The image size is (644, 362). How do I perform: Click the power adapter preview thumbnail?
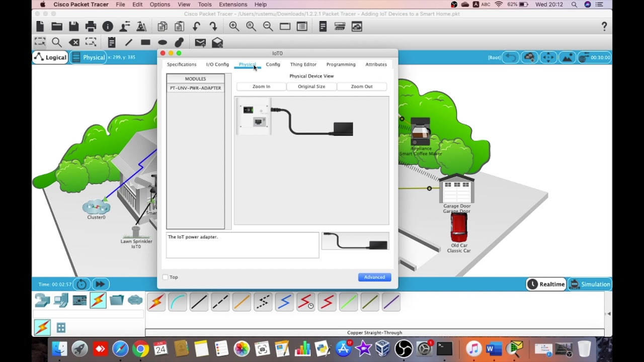point(355,241)
